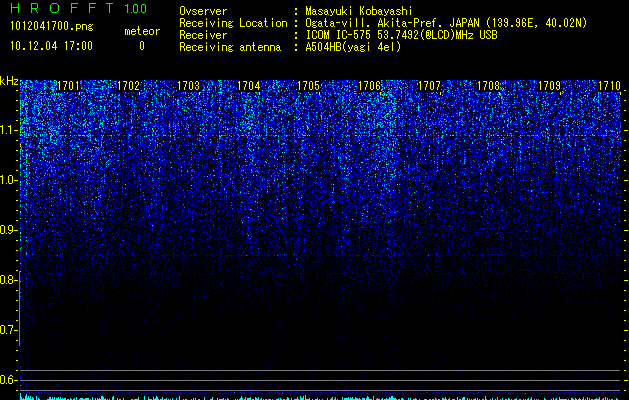This screenshot has height=400, width=629.
Task: Click the meteor count value 0
Action: 142,46
